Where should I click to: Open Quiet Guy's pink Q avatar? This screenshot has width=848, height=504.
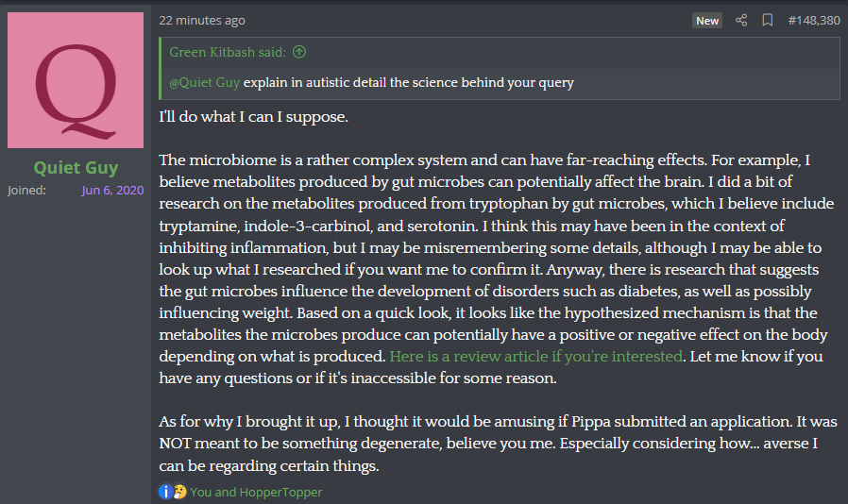(x=76, y=80)
